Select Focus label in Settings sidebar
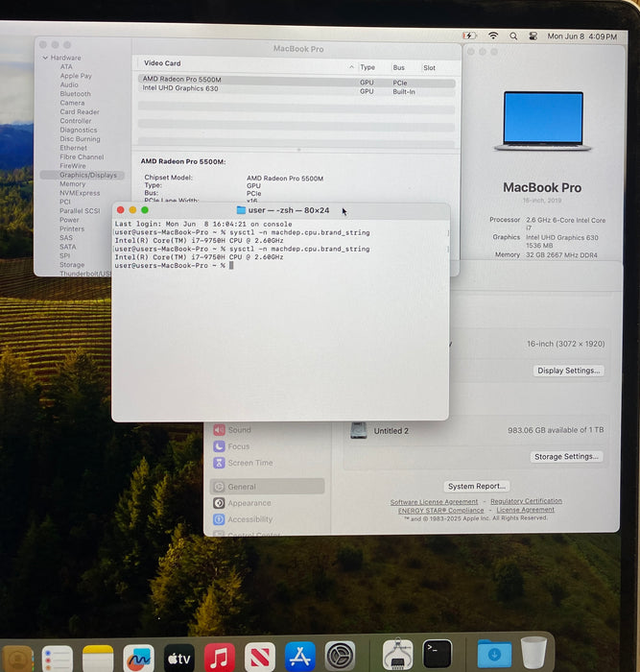Screen dimensions: 640x672 click(239, 446)
